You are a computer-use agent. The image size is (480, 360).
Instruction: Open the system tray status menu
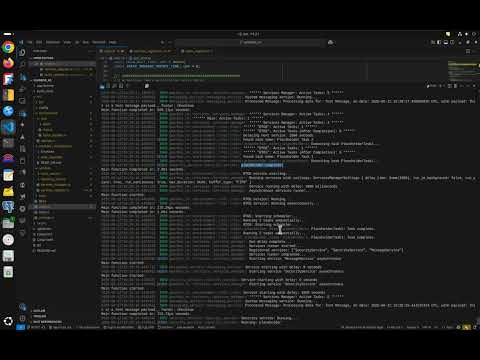coord(467,34)
